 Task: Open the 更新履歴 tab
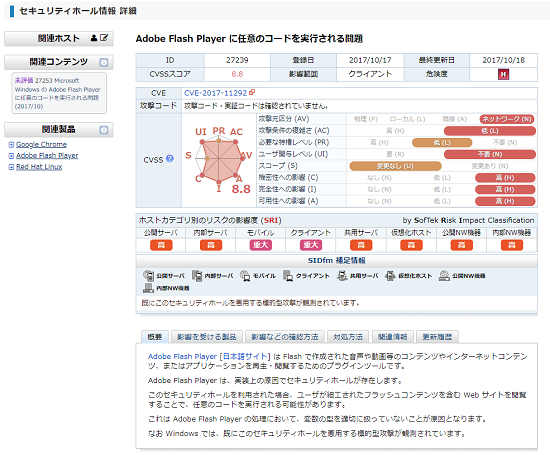pos(437,337)
